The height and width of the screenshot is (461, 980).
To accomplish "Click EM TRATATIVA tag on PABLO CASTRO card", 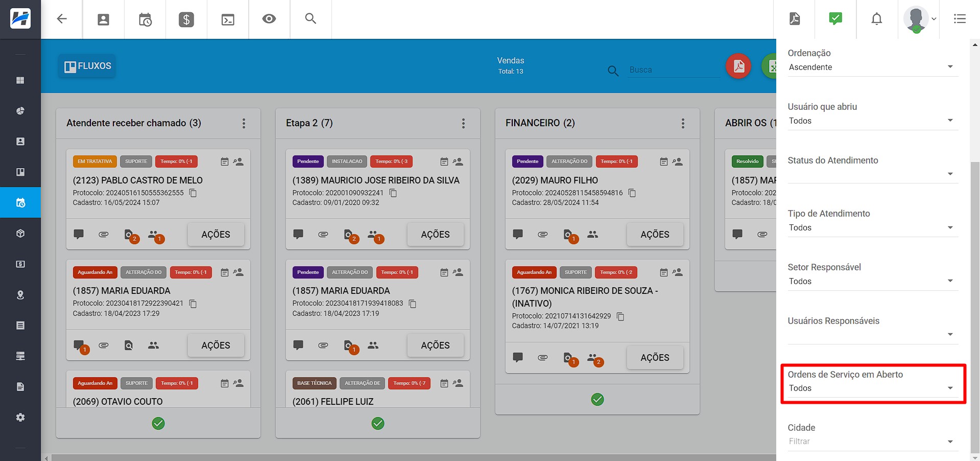I will (x=95, y=162).
